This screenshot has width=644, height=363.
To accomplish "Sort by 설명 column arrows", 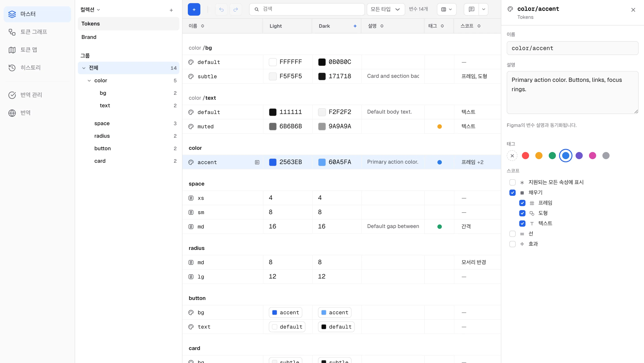I will click(382, 26).
